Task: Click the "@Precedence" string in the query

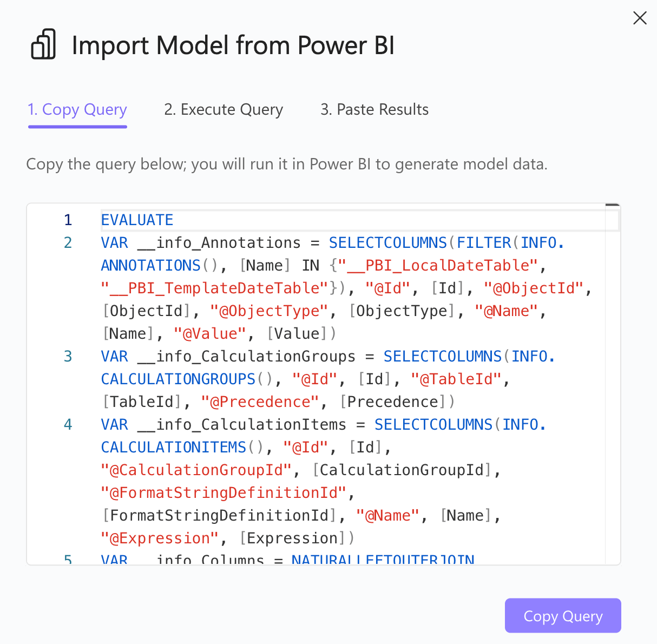Action: click(x=260, y=402)
